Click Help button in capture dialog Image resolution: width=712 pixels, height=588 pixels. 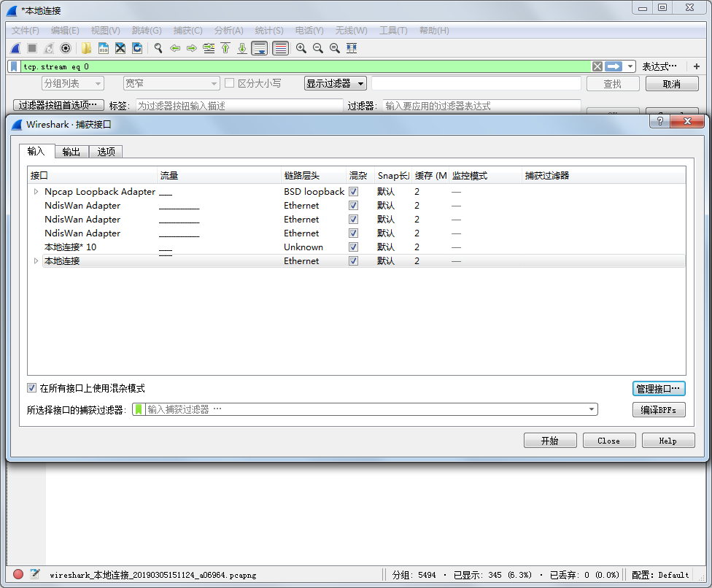(668, 441)
